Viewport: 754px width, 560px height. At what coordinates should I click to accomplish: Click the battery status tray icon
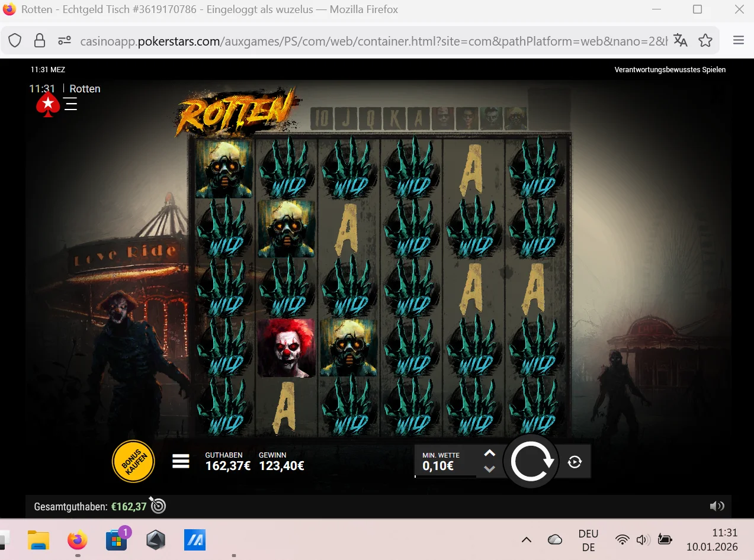coord(665,539)
